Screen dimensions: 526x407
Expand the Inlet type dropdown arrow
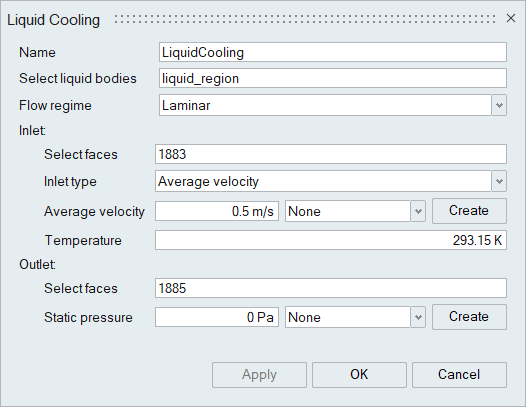(499, 181)
